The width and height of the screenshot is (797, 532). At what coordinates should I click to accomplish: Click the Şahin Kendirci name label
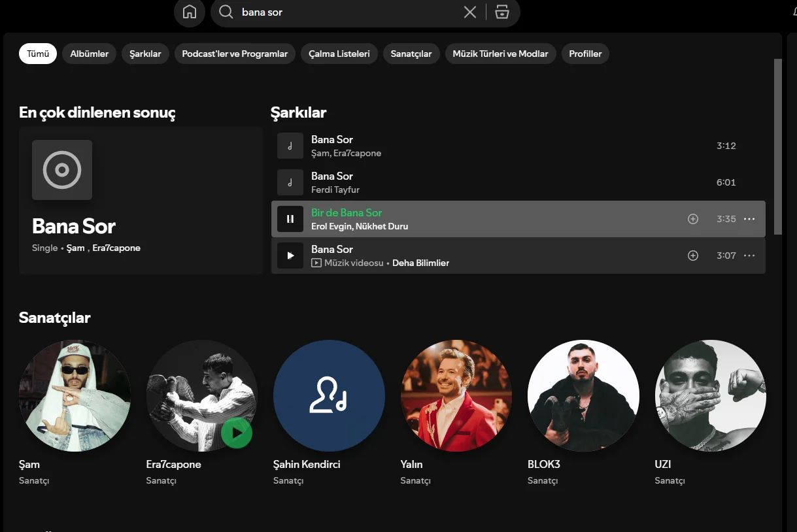(x=307, y=464)
